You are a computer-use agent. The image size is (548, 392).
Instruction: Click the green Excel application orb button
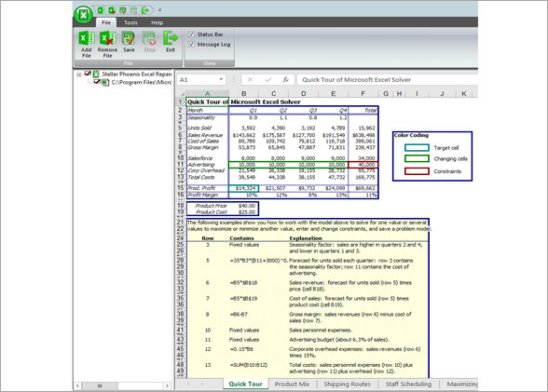pos(83,15)
